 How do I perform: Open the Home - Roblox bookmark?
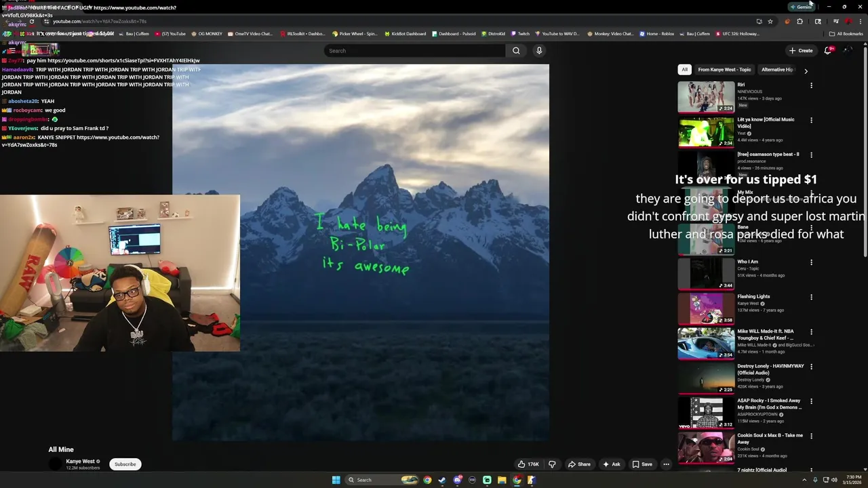tap(656, 34)
